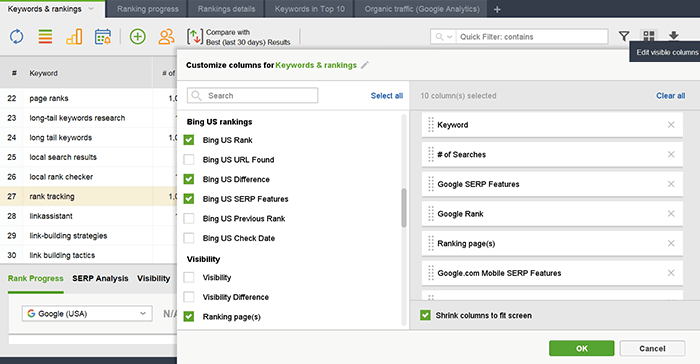Click the refresh rankings icon
Viewport: 700px width, 364px height.
click(17, 37)
